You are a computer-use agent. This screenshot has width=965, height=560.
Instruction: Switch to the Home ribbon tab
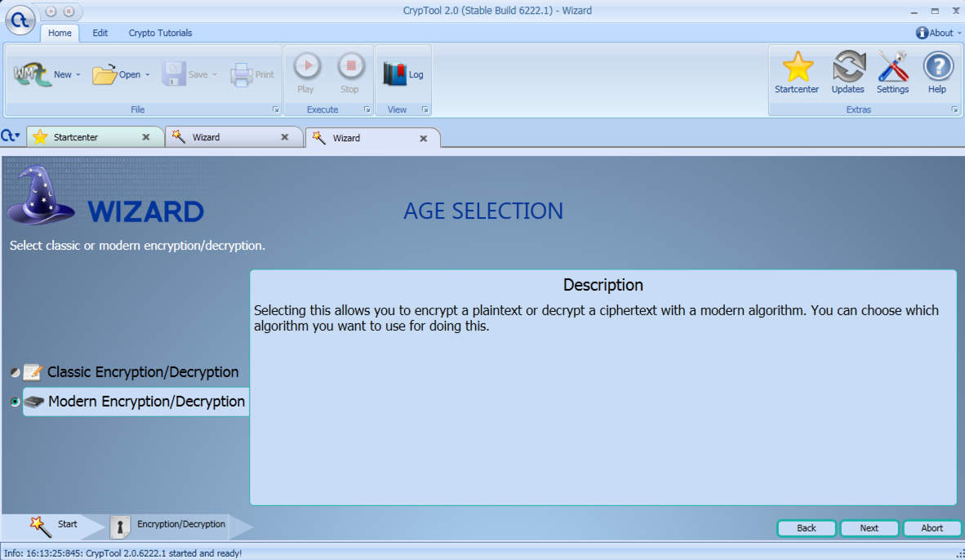(x=60, y=33)
